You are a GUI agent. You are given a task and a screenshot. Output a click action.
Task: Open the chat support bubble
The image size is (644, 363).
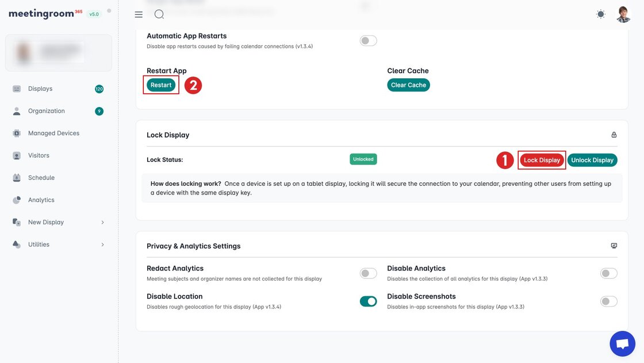coord(622,344)
